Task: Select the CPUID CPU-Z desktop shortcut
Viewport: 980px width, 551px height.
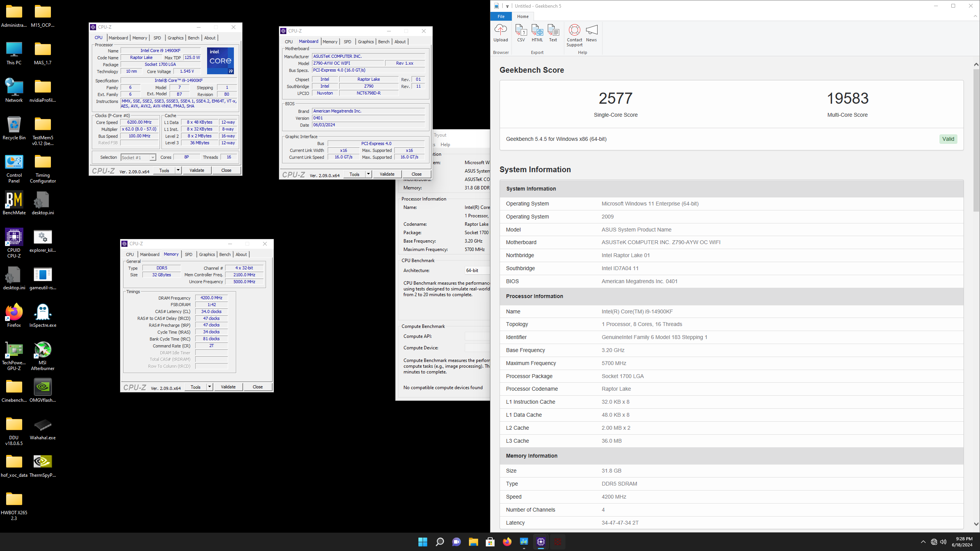Action: point(14,243)
